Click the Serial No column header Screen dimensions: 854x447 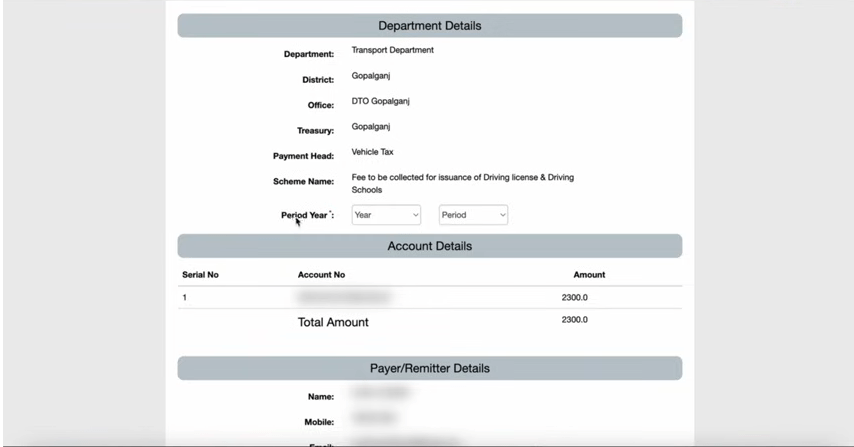pos(200,275)
